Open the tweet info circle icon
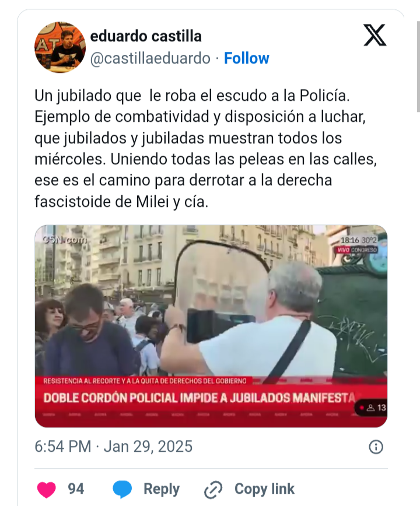 pos(376,447)
